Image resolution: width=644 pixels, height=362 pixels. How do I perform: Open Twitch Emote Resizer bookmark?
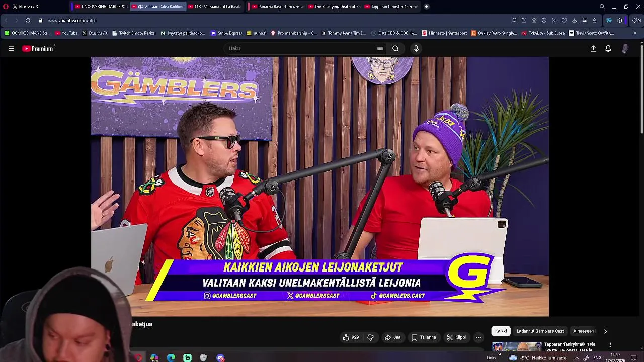(x=134, y=33)
